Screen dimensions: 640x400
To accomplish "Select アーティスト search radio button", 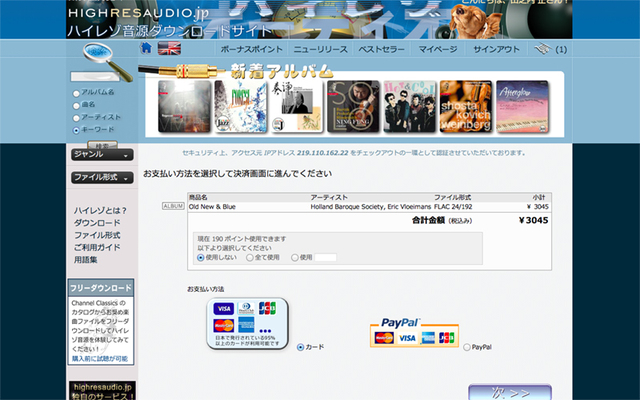I will click(76, 118).
